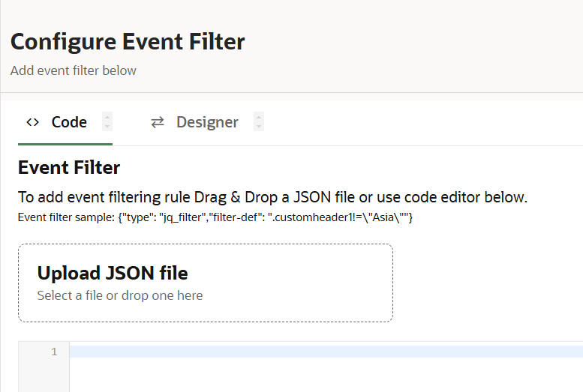Viewport: 583px width, 392px height.
Task: Click the down arrow beside Designer tab
Action: pos(259,127)
